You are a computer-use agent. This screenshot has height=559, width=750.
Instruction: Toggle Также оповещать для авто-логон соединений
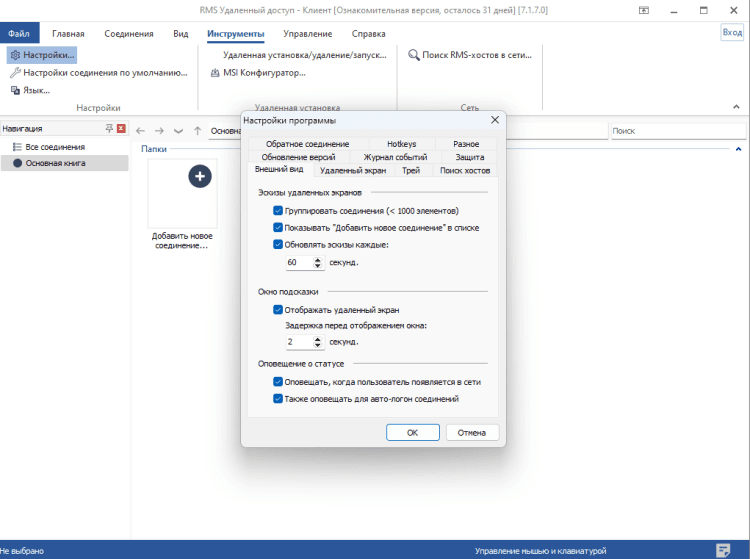click(278, 398)
